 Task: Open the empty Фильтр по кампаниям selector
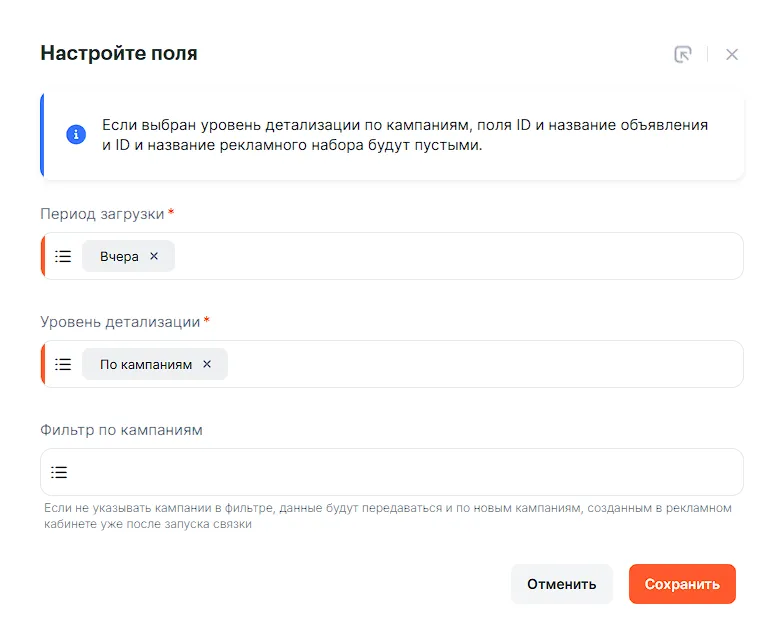[x=400, y=472]
